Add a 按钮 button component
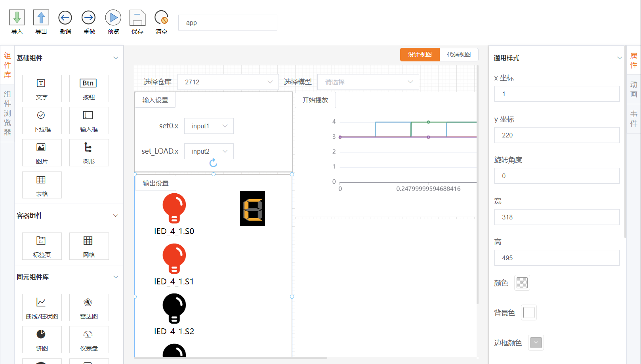This screenshot has height=364, width=641. [89, 88]
